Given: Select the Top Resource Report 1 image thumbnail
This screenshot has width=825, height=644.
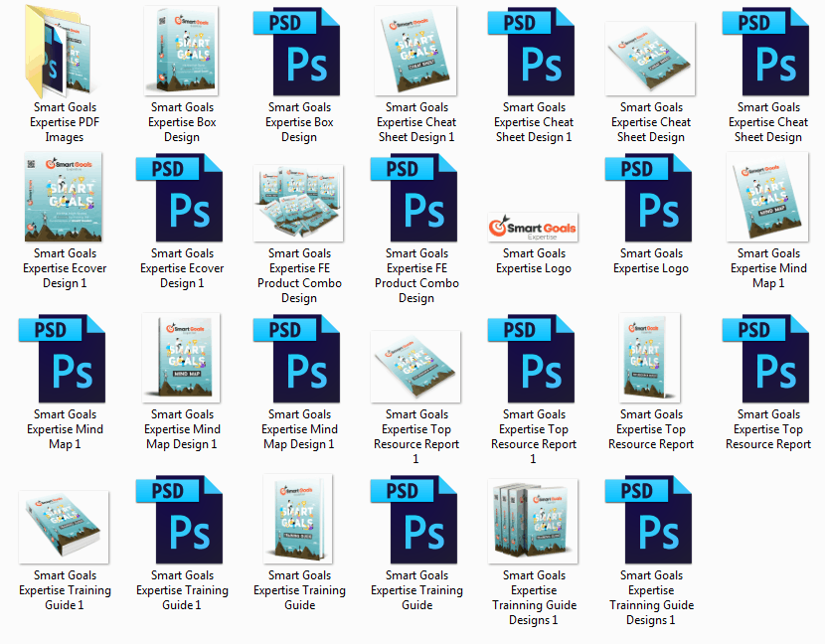Looking at the screenshot, I should pos(416,364).
